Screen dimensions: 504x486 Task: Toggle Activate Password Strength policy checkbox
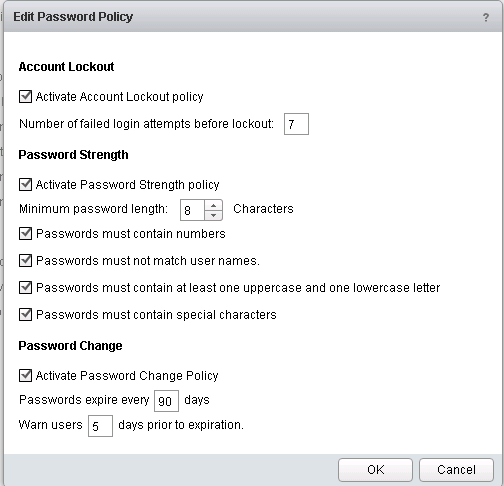pos(25,184)
